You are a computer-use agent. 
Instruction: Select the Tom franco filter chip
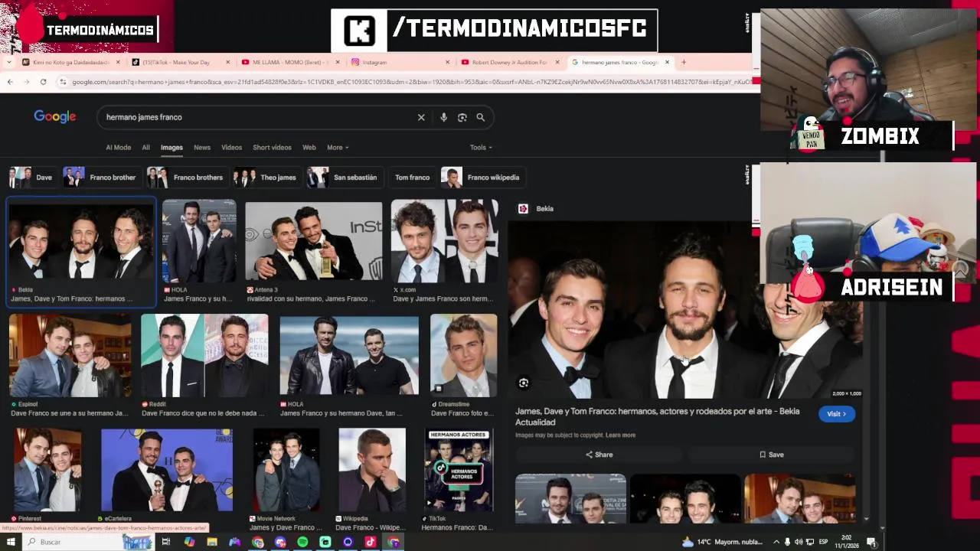[x=412, y=178]
